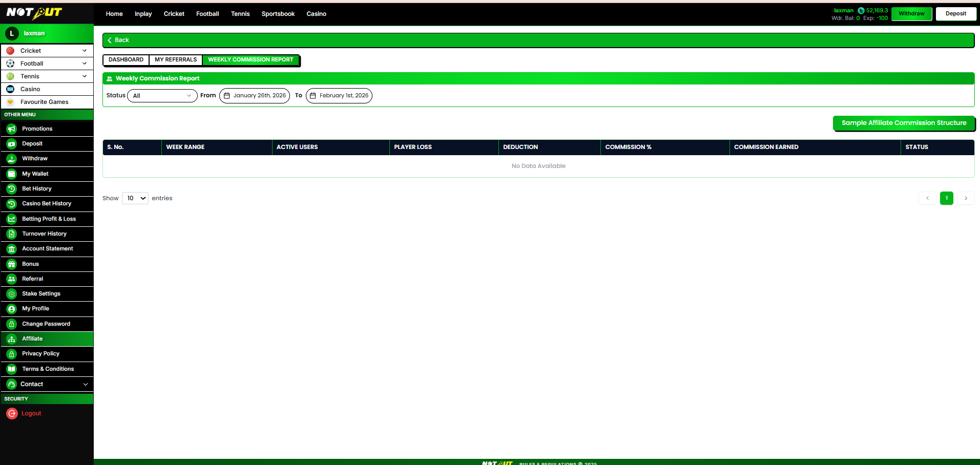The height and width of the screenshot is (465, 980).
Task: Click the Withdraw icon in sidebar menu
Action: (x=12, y=159)
